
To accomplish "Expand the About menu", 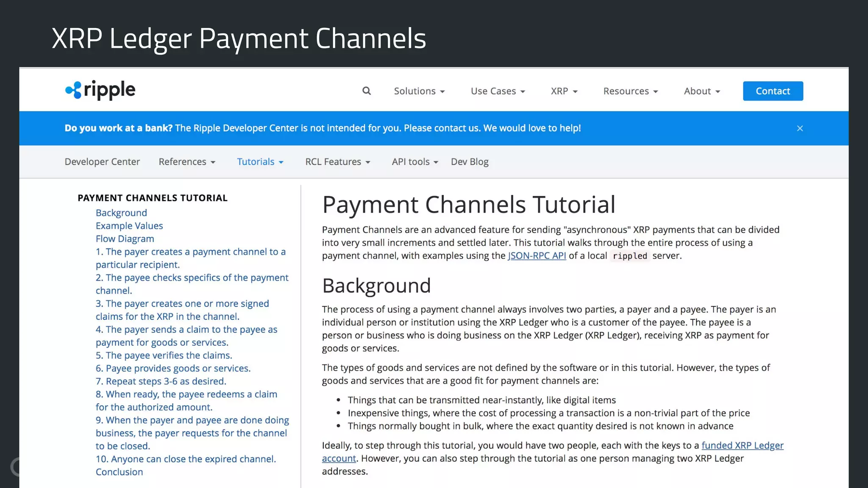I will pyautogui.click(x=702, y=91).
